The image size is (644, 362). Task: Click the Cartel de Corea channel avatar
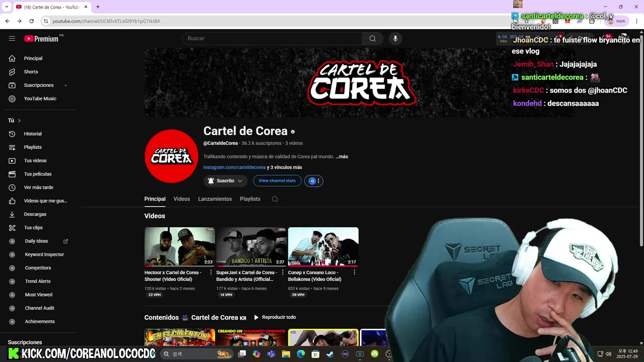(172, 156)
